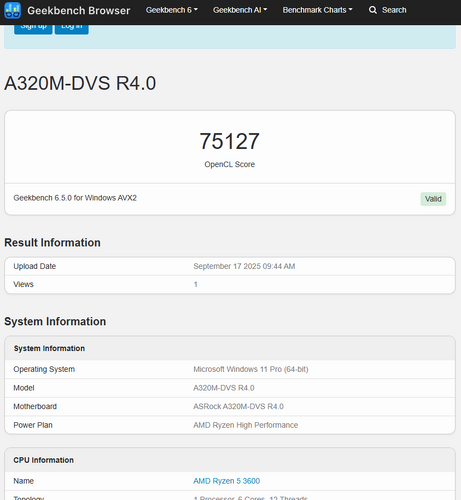Go to Geekbench Browser home title
The image size is (461, 500).
79,10
